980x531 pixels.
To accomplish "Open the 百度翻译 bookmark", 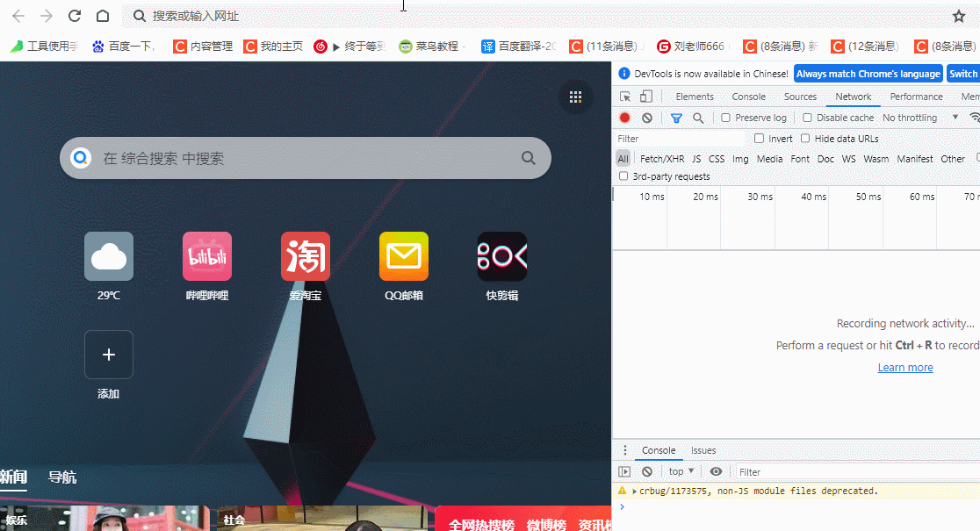I will tap(519, 47).
